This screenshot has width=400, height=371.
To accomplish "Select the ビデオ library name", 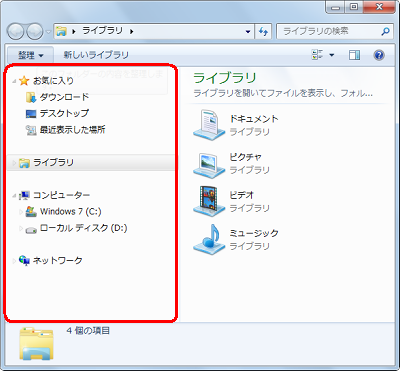I will [x=242, y=195].
